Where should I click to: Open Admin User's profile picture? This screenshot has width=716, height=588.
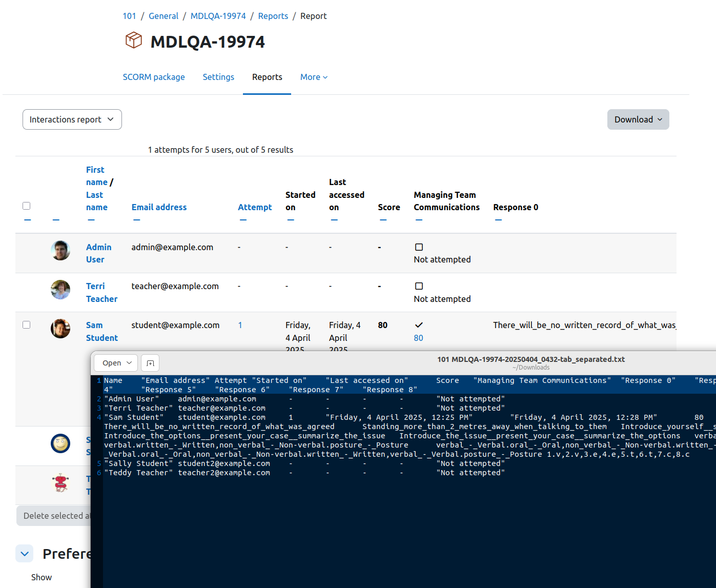(60, 250)
